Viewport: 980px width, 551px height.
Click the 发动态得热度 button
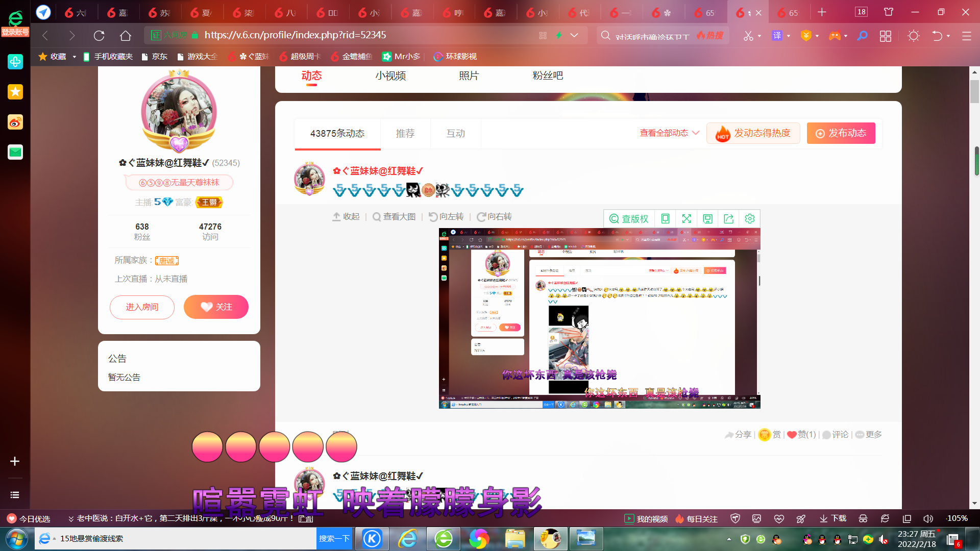pos(753,133)
